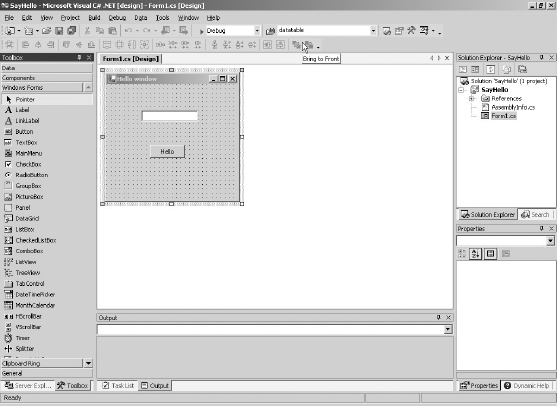The image size is (557, 406).
Task: Open Properties Window from the main toolbar
Action: 399,31
